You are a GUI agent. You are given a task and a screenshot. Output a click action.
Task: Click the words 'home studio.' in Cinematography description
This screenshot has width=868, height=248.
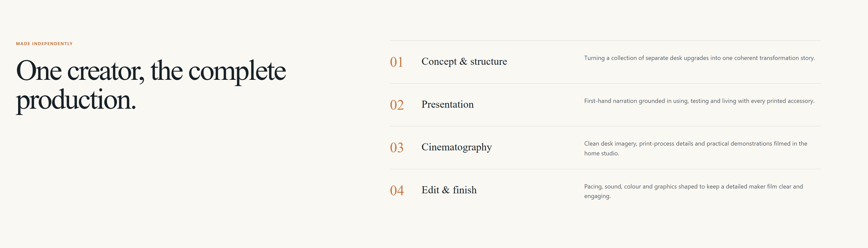pos(601,153)
